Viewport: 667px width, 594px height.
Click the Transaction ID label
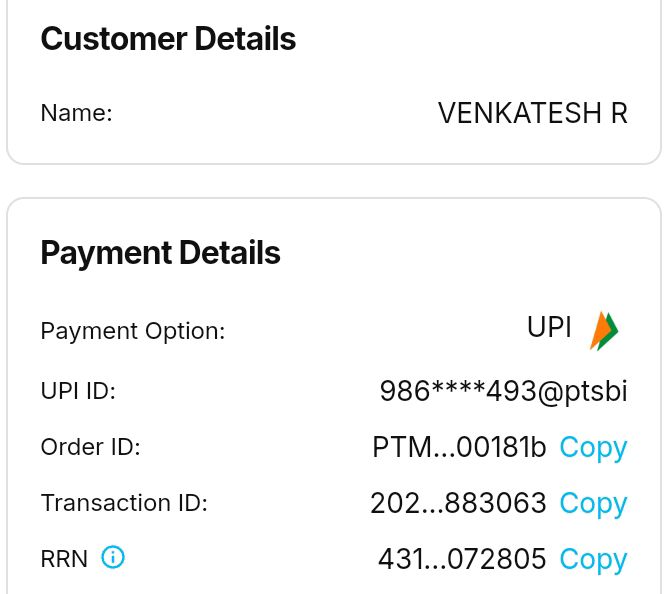click(124, 503)
